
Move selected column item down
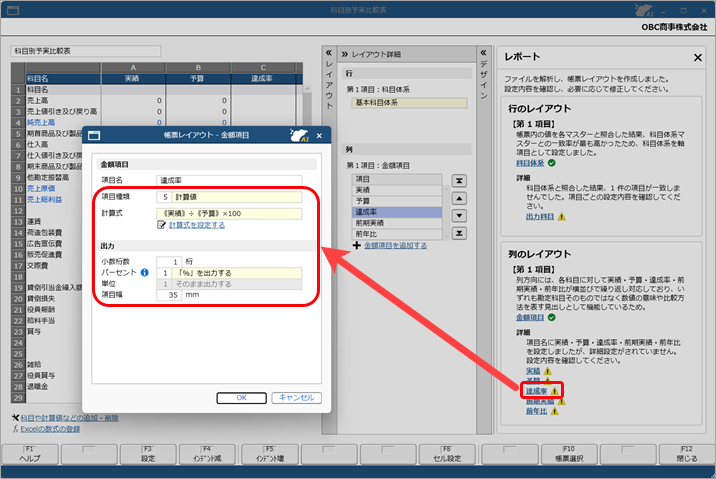(459, 216)
